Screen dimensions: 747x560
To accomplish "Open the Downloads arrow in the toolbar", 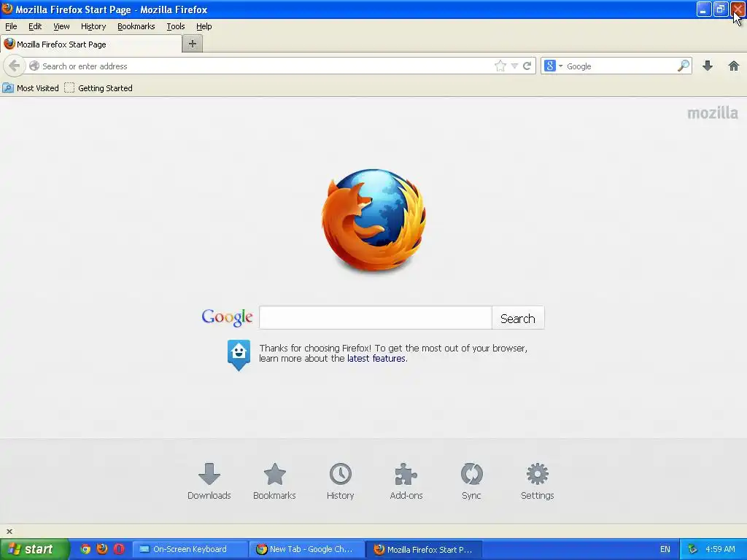I will pyautogui.click(x=708, y=66).
